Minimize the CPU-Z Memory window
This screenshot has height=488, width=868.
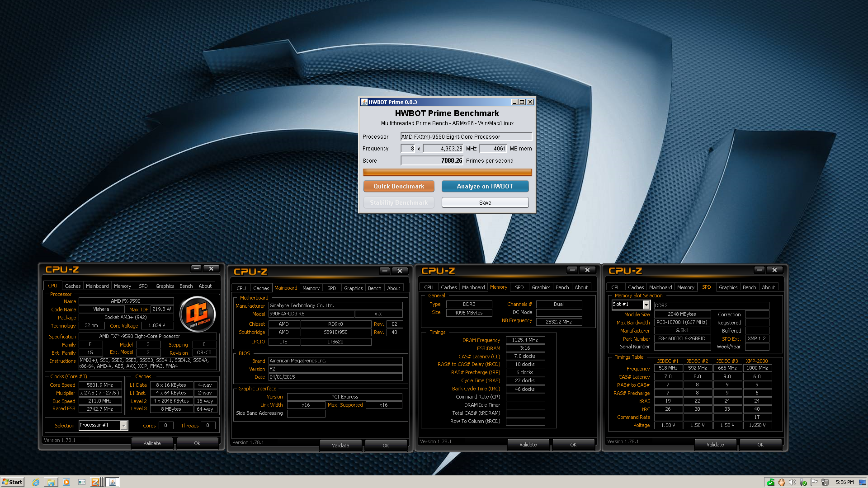coord(572,270)
